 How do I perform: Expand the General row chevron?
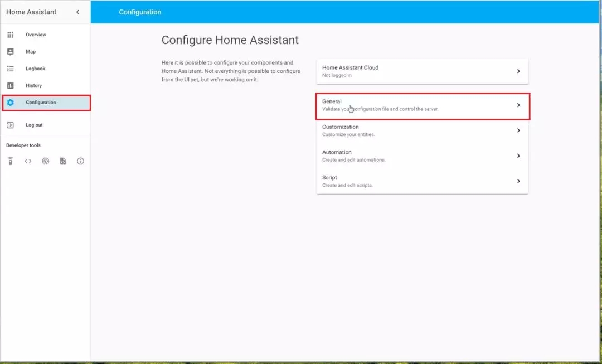point(518,105)
